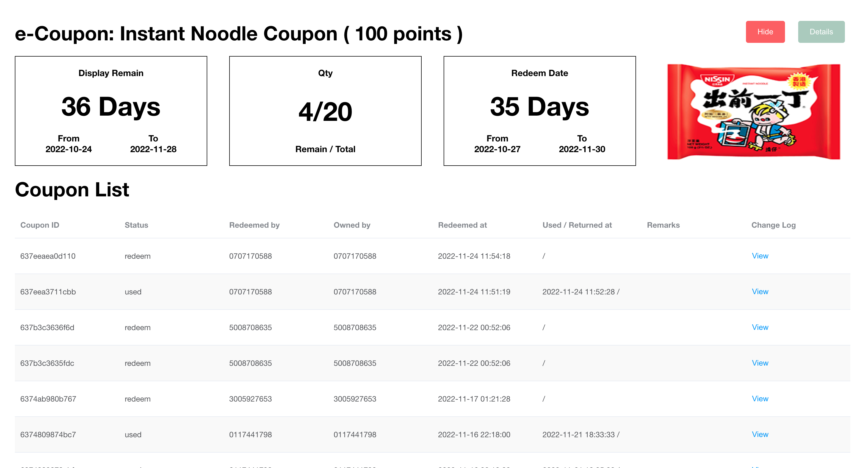Open the green Details button

click(x=821, y=32)
